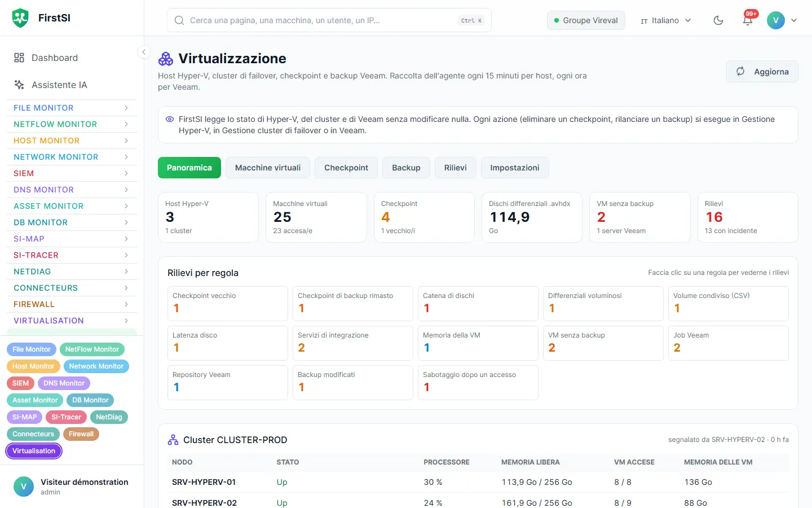
Task: Expand FILE MONITOR section
Action: pos(72,108)
